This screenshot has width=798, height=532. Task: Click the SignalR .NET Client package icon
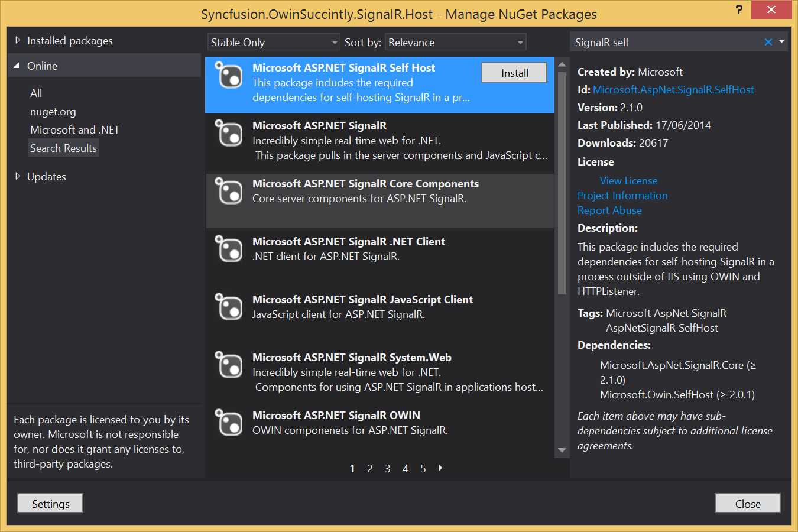[x=228, y=249]
